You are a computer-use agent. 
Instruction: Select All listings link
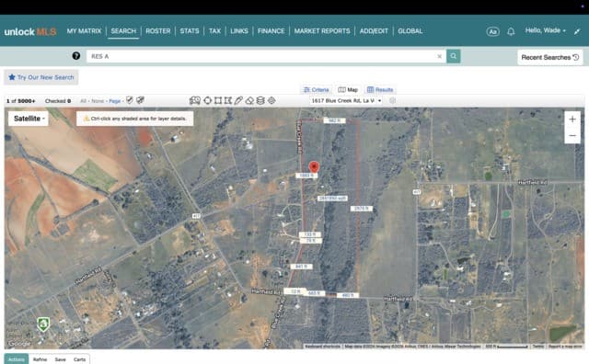point(83,101)
